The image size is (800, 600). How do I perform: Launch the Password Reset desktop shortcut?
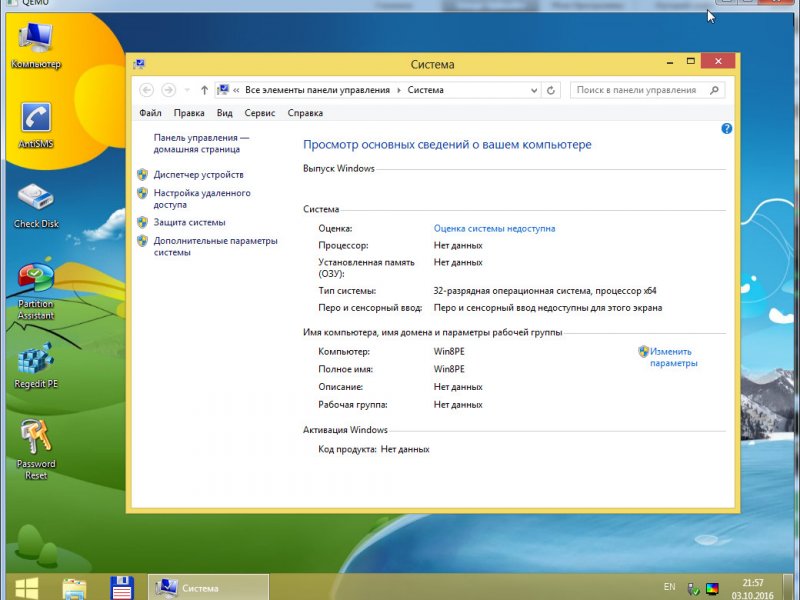(x=36, y=449)
